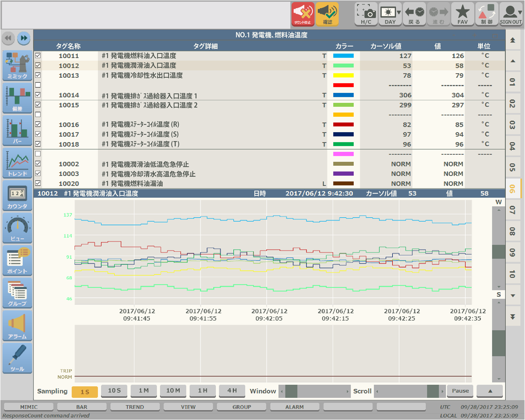Switch to page tab 05

coord(513,167)
